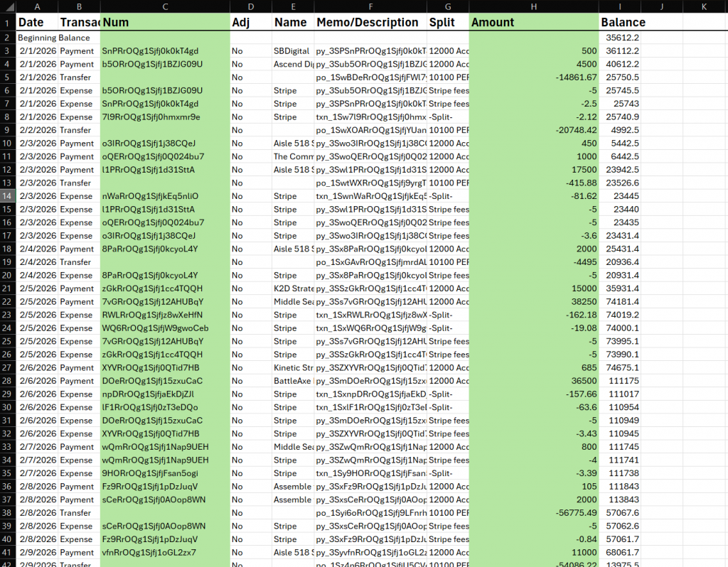Select the K2D Strate name cell
728x567 pixels.
point(293,288)
